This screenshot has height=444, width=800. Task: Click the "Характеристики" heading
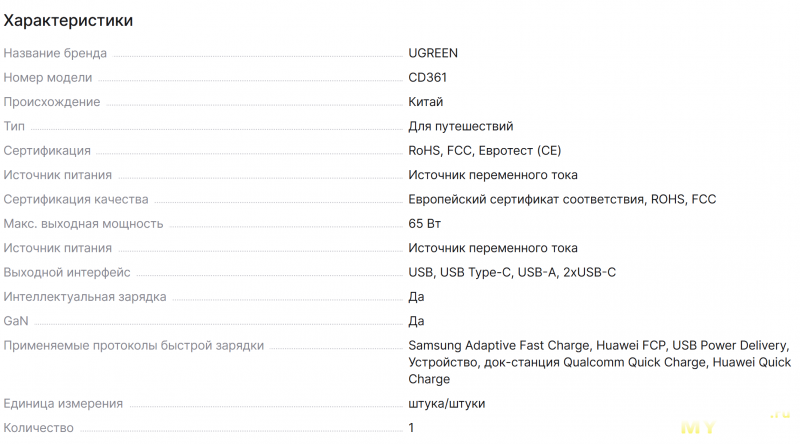click(x=68, y=20)
